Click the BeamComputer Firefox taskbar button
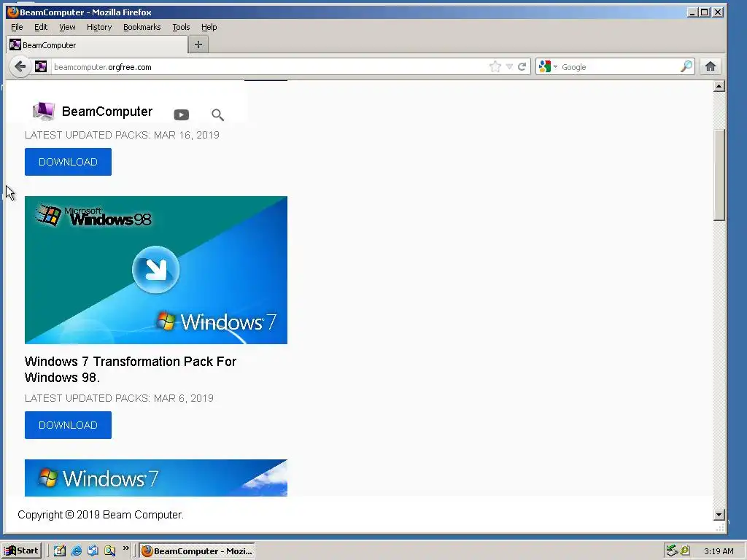Image resolution: width=747 pixels, height=560 pixels. [x=197, y=551]
